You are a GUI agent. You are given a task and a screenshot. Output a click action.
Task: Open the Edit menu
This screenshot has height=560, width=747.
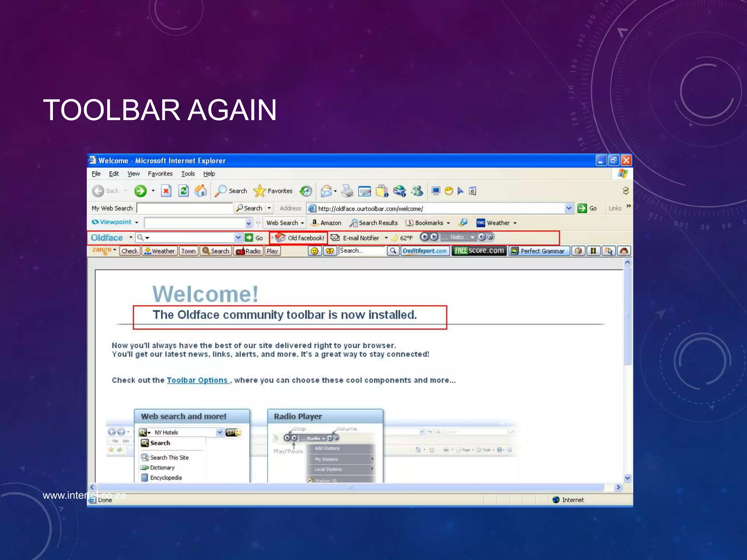pyautogui.click(x=114, y=174)
